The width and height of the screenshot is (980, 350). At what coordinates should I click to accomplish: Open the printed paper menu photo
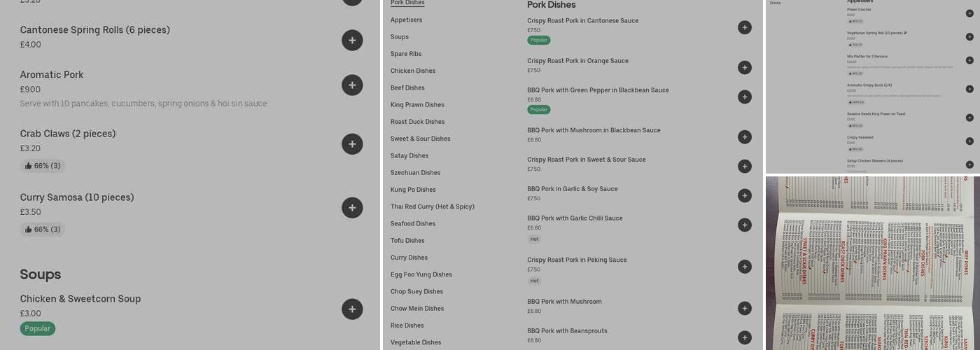coord(872,262)
